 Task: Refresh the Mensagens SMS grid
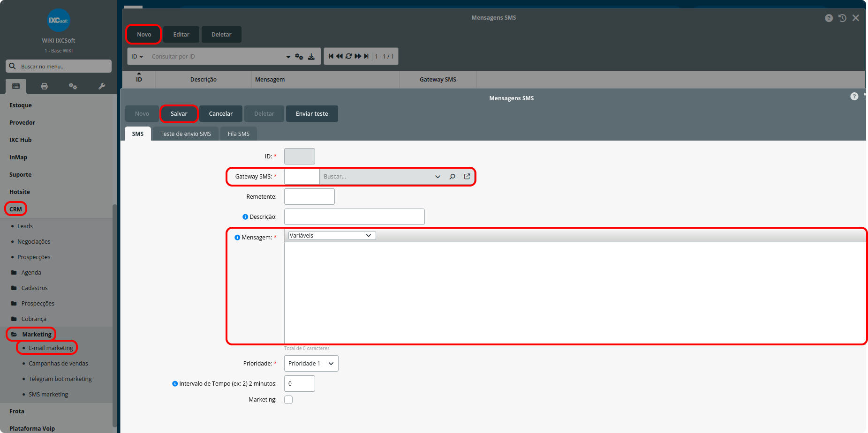[x=348, y=56]
